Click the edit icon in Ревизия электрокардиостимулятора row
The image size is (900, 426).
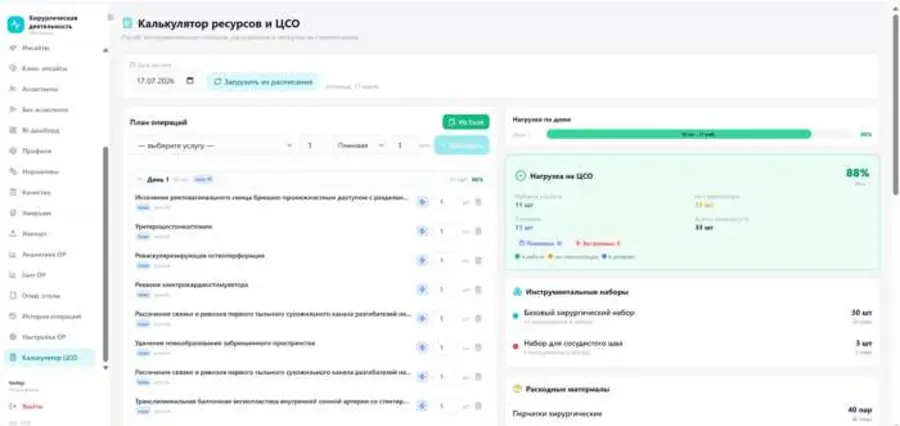[x=466, y=289]
